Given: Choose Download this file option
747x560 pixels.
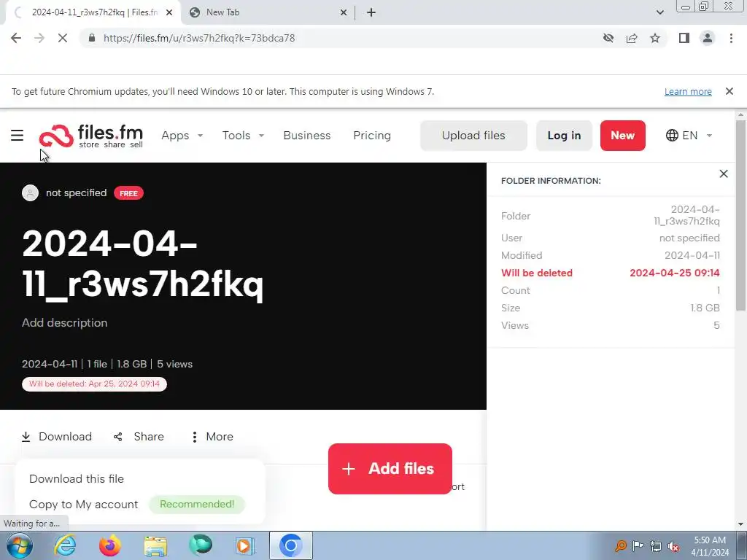Looking at the screenshot, I should [77, 479].
